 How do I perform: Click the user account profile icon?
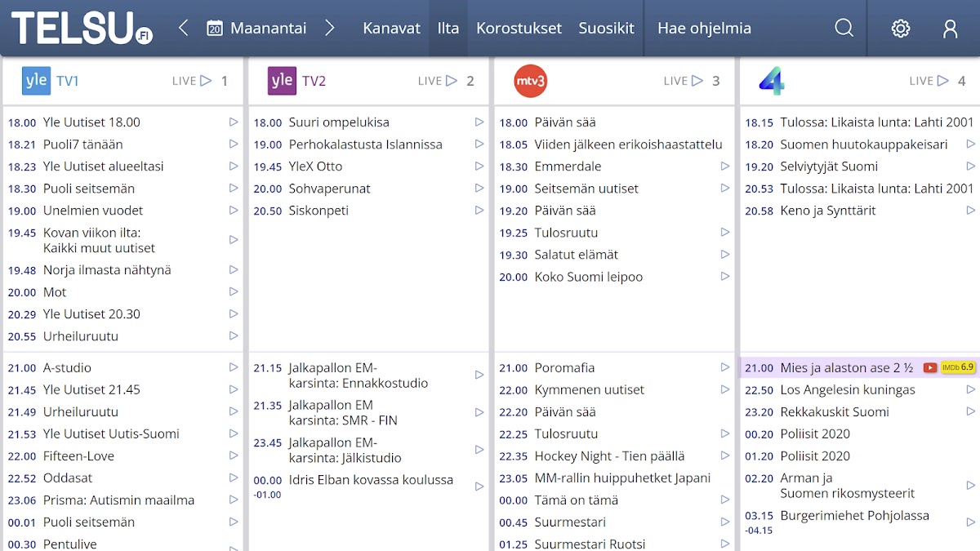pos(950,29)
